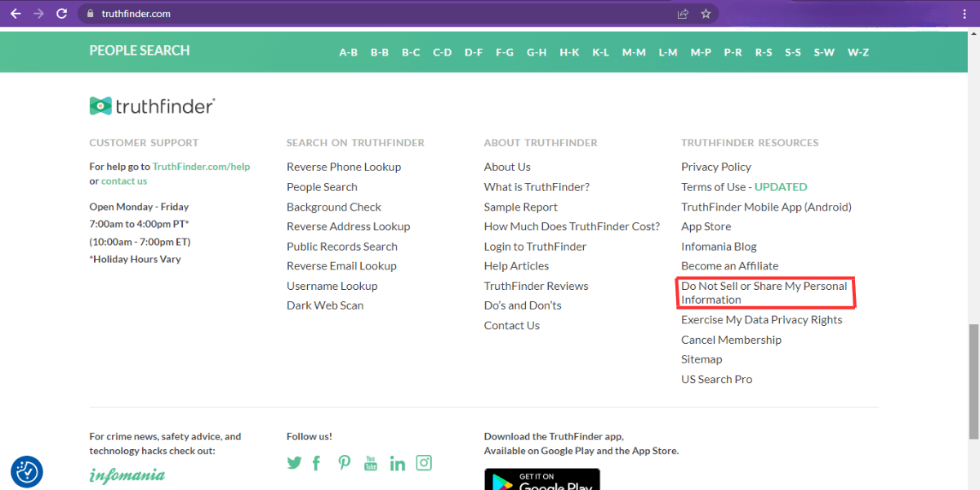Open TruthFinder Mobile App (Android) link
The image size is (980, 490).
766,207
